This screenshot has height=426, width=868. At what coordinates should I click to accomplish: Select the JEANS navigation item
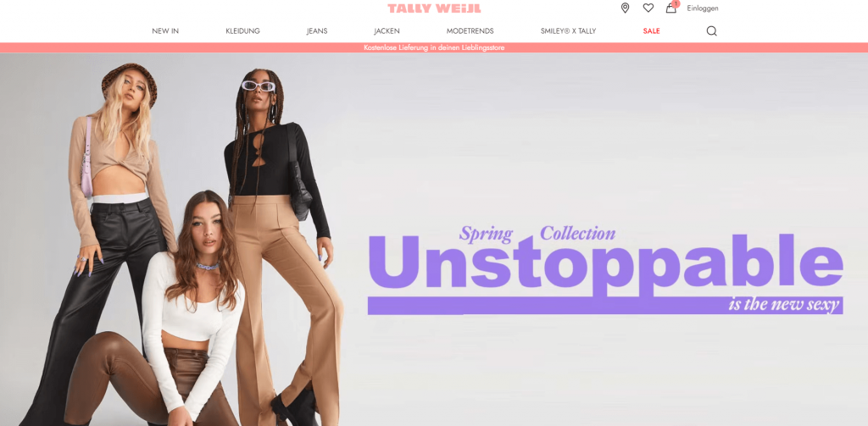click(x=317, y=31)
